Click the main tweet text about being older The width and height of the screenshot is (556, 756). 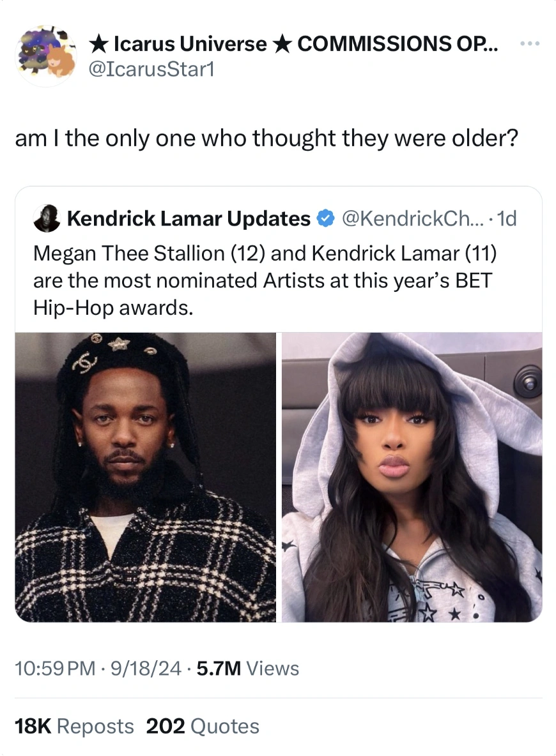pos(266,139)
